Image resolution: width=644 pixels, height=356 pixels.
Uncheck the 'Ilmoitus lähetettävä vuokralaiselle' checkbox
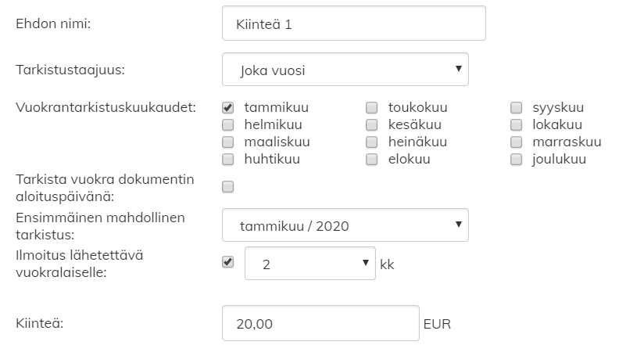click(228, 262)
